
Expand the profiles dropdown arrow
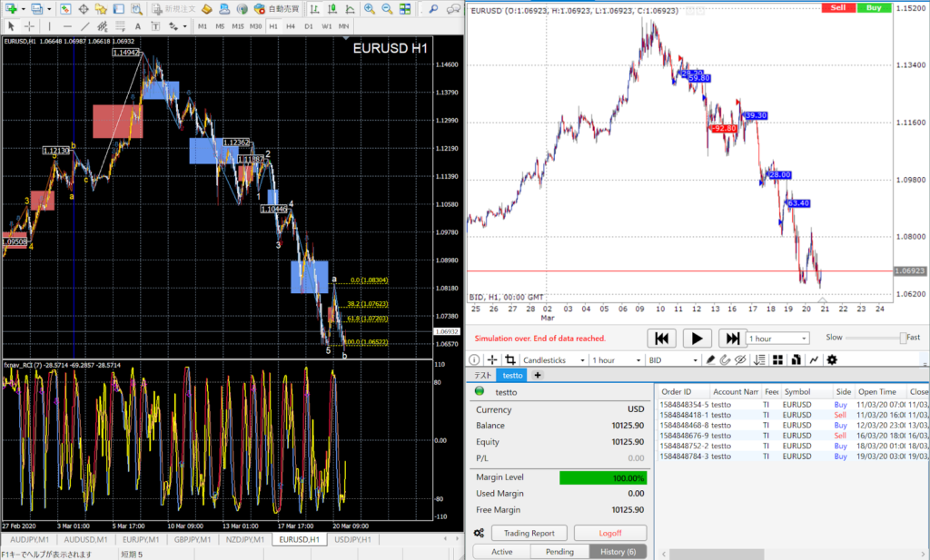pos(49,9)
